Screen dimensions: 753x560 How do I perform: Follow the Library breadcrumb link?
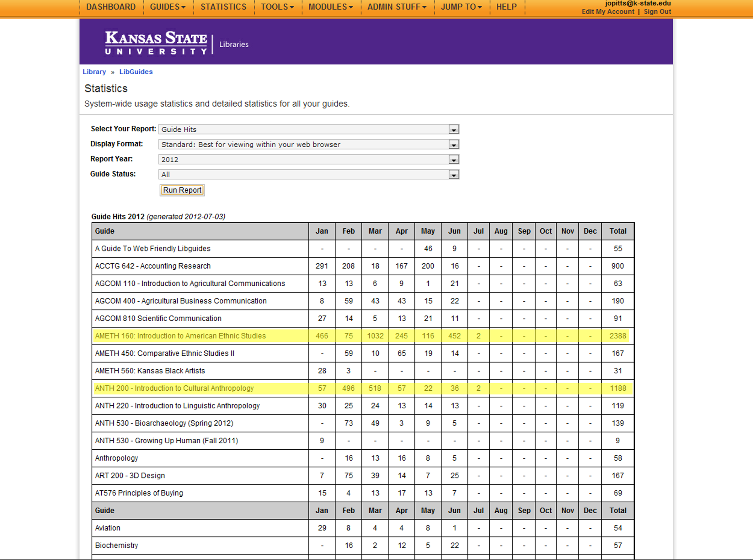pyautogui.click(x=94, y=72)
